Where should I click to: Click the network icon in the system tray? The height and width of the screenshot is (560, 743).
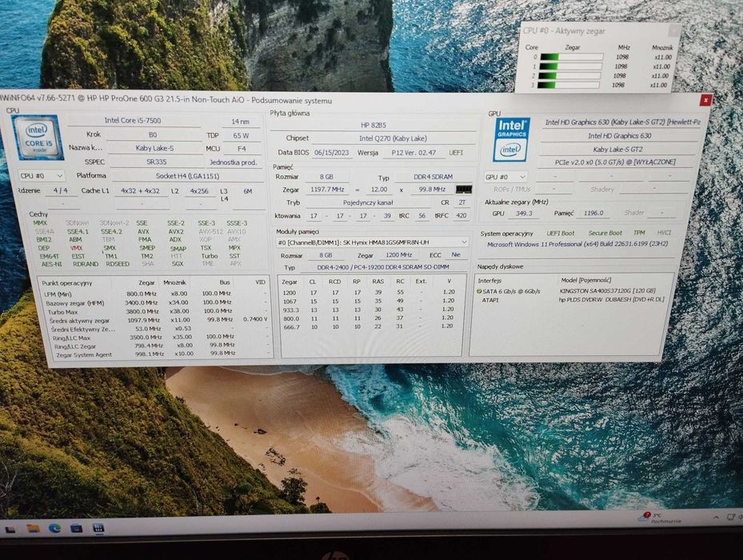click(x=731, y=517)
